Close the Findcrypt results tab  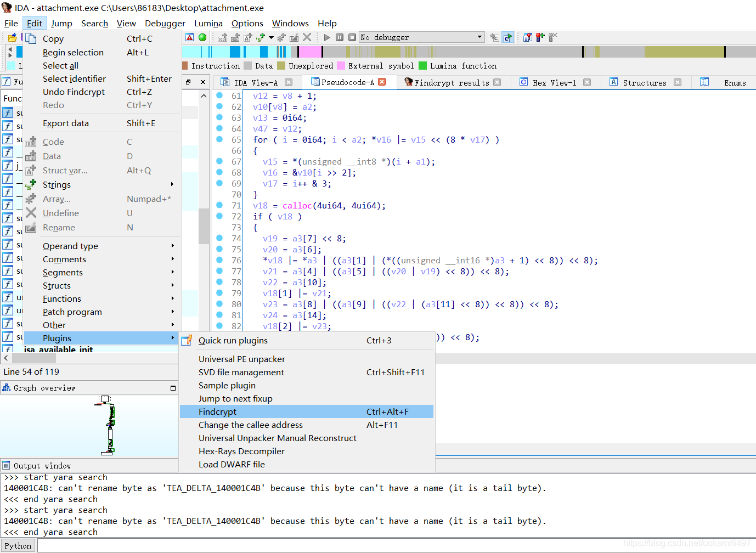point(497,82)
